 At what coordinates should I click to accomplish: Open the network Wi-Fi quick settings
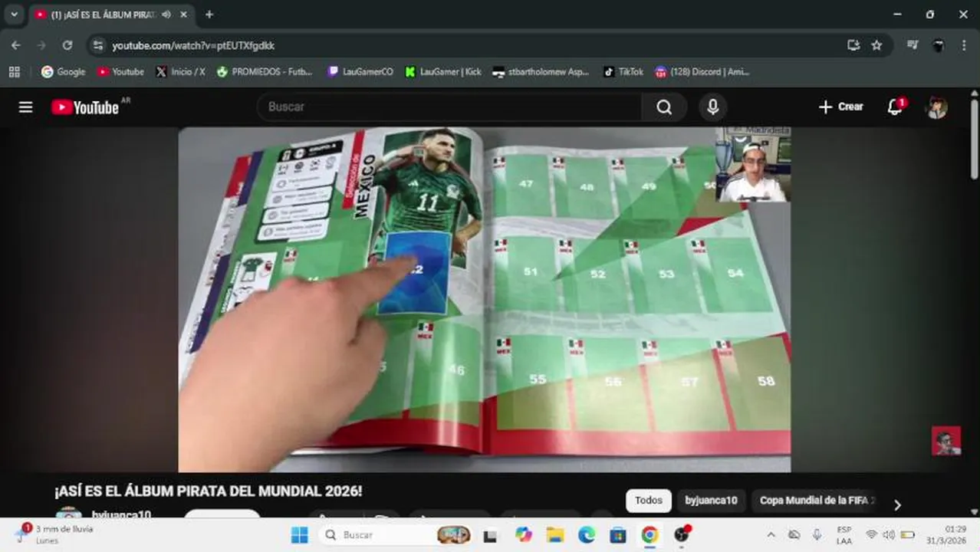pyautogui.click(x=871, y=534)
